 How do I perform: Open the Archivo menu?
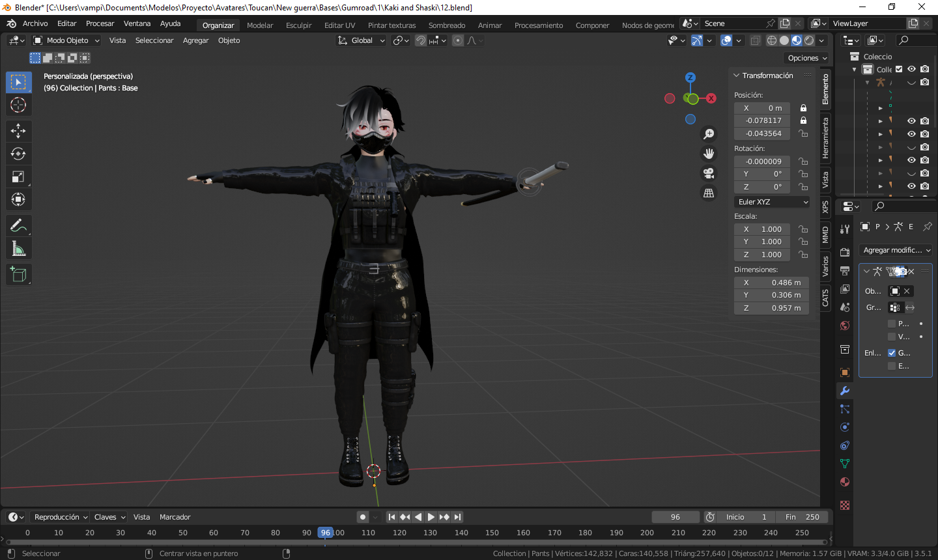click(x=35, y=23)
